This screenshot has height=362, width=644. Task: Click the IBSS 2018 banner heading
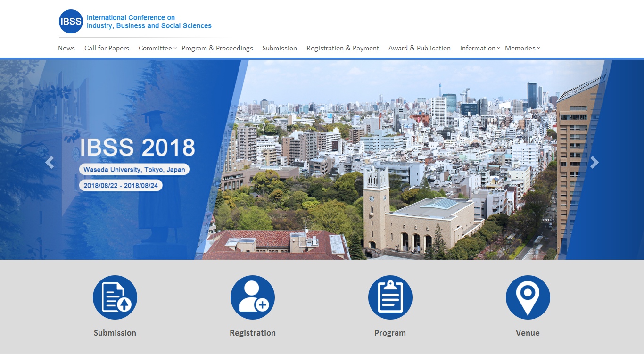coord(137,147)
